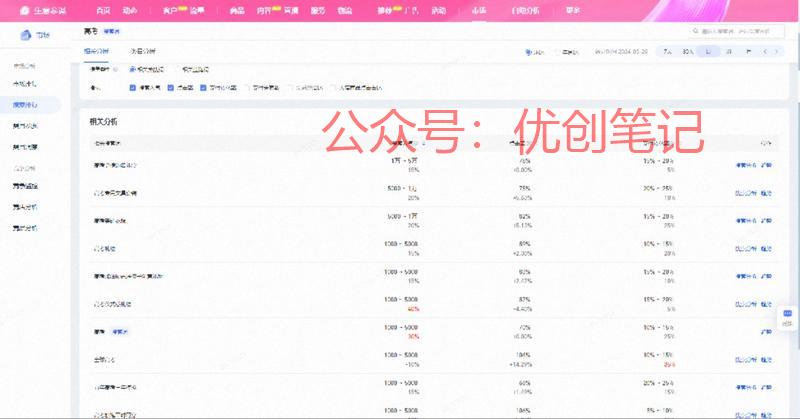Select the 7天 date range button
The width and height of the screenshot is (800, 419).
point(667,52)
